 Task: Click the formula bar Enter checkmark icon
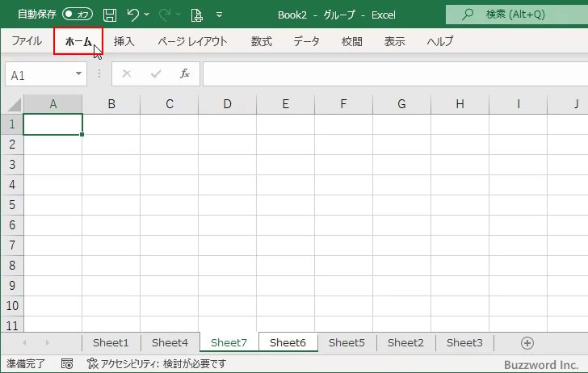[x=156, y=73]
